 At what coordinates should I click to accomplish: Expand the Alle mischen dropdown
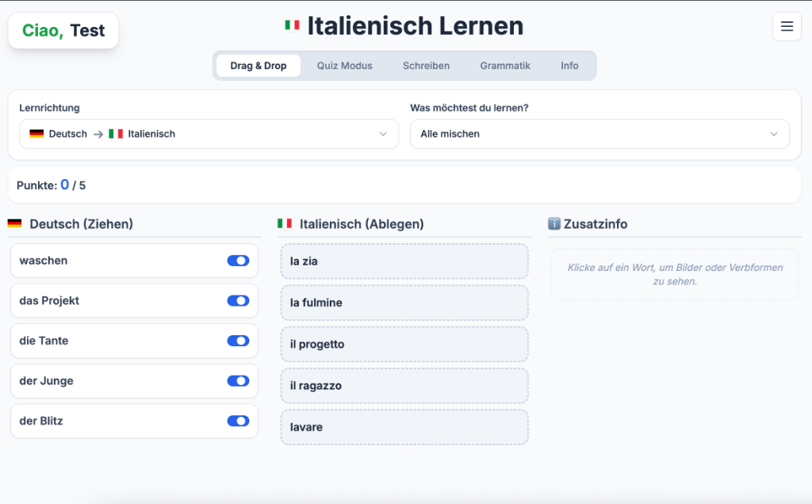(x=599, y=134)
